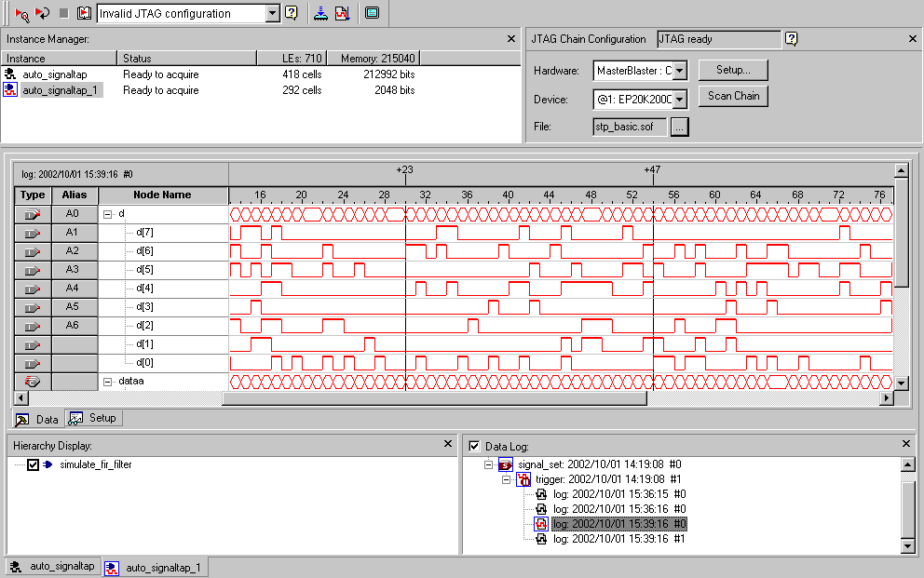Click the JTAG ready help question icon
The image size is (924, 578).
click(x=792, y=39)
